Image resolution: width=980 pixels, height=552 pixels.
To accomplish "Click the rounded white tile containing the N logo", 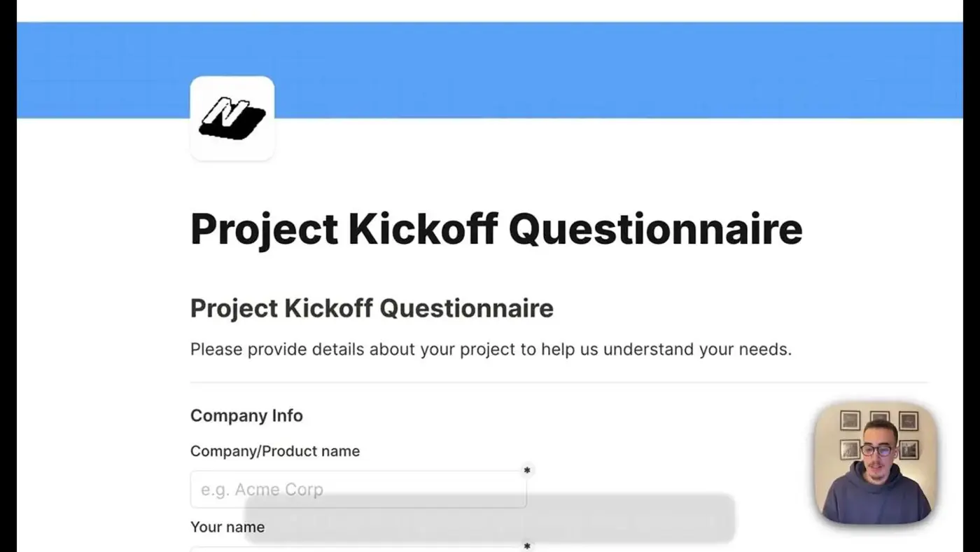I will click(x=232, y=117).
